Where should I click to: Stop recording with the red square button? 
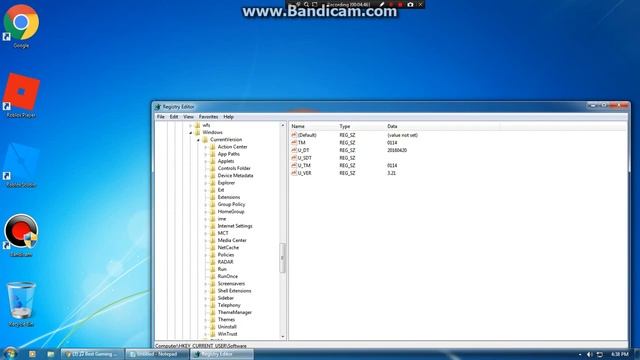pos(400,4)
